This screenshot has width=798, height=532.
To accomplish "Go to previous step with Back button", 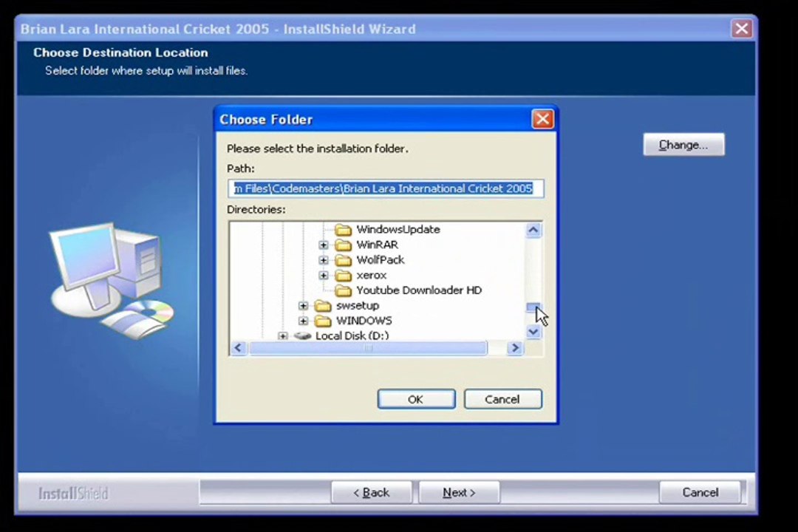I will point(372,493).
